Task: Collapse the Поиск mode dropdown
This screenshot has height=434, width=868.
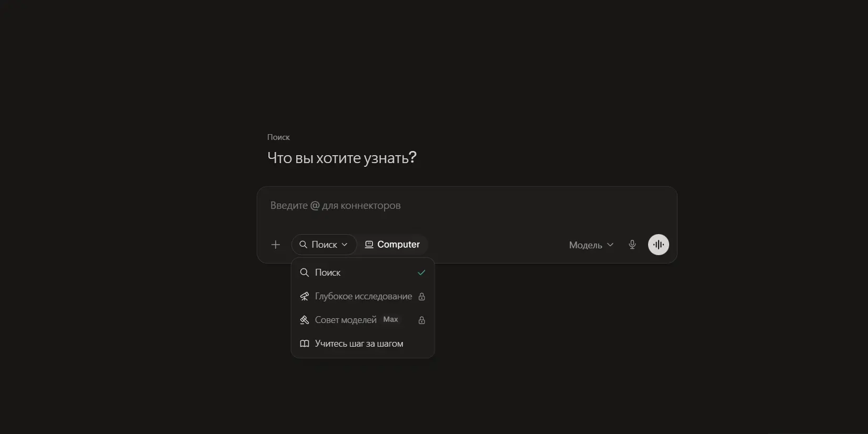Action: [x=324, y=245]
